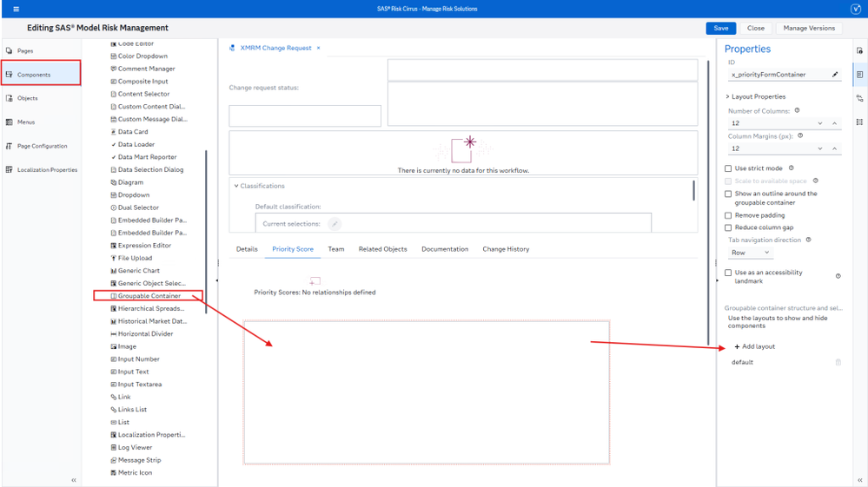Show help for Tab navigation direction
The width and height of the screenshot is (868, 487).
tap(809, 240)
